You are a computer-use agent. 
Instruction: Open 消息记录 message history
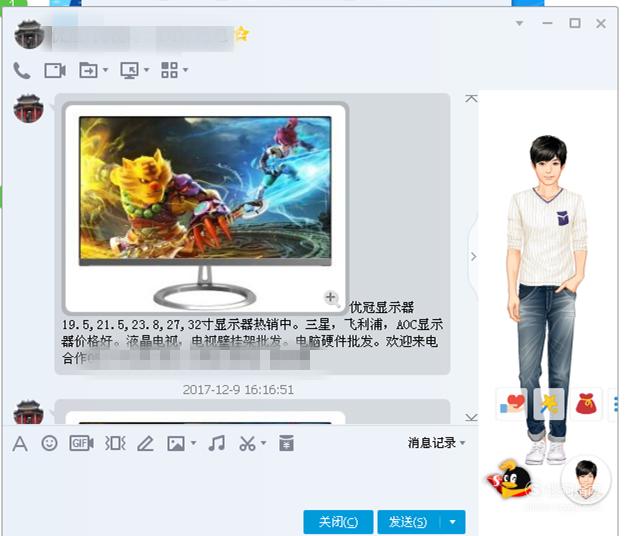coord(432,443)
